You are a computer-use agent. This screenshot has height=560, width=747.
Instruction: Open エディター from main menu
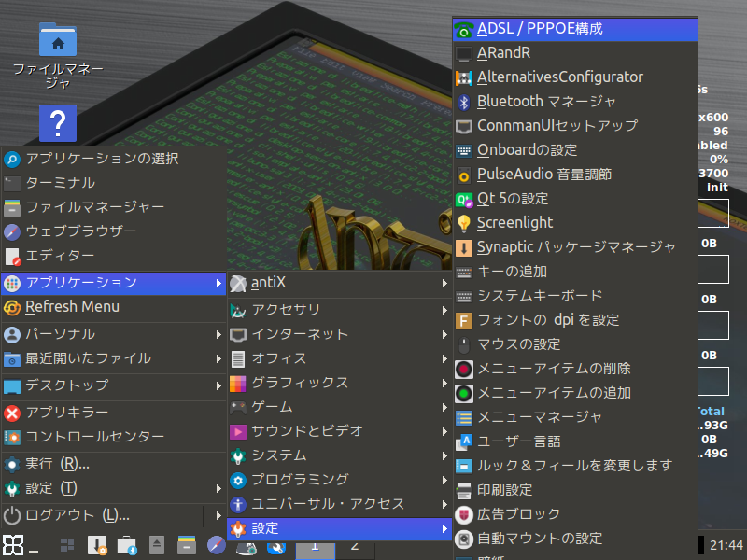click(114, 256)
